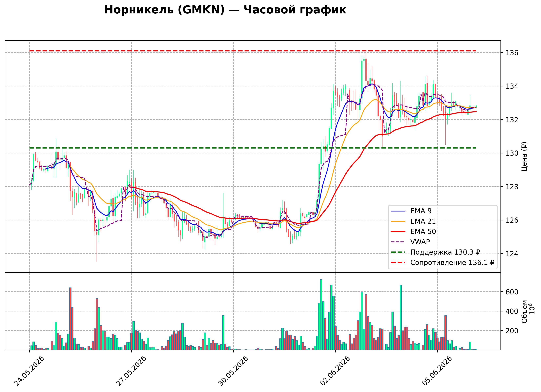This screenshot has width=541, height=392.
Task: Click the date label 05.06.2026
Action: pos(437,371)
